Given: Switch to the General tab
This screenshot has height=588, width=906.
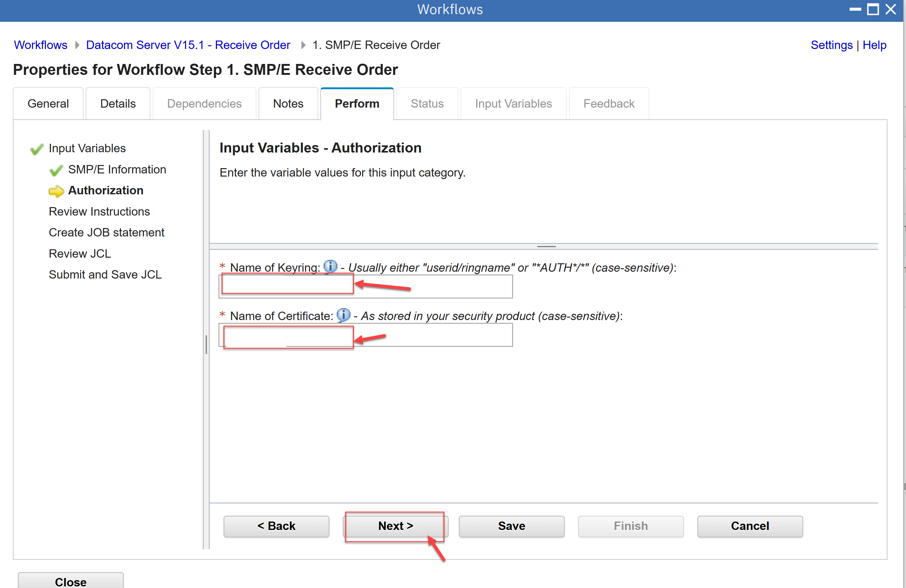Looking at the screenshot, I should pyautogui.click(x=48, y=104).
